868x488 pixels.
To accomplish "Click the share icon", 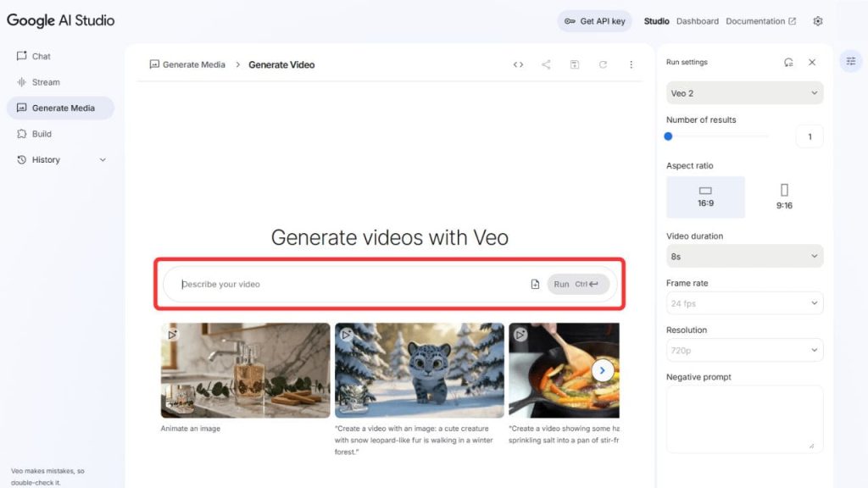I will (x=546, y=64).
